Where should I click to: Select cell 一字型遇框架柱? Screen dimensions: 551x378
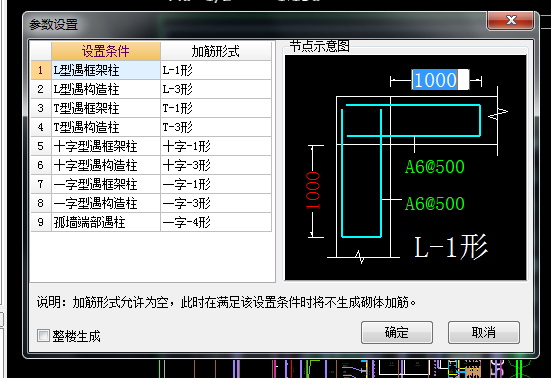(106, 184)
